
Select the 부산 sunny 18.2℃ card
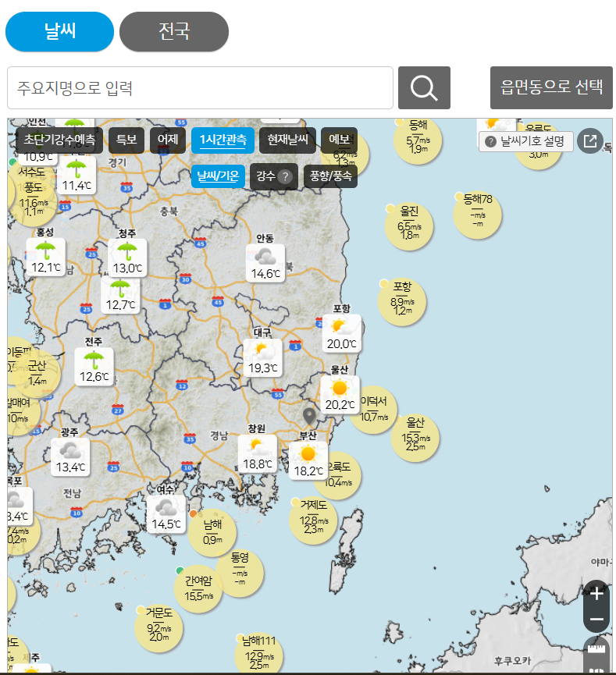(x=308, y=461)
